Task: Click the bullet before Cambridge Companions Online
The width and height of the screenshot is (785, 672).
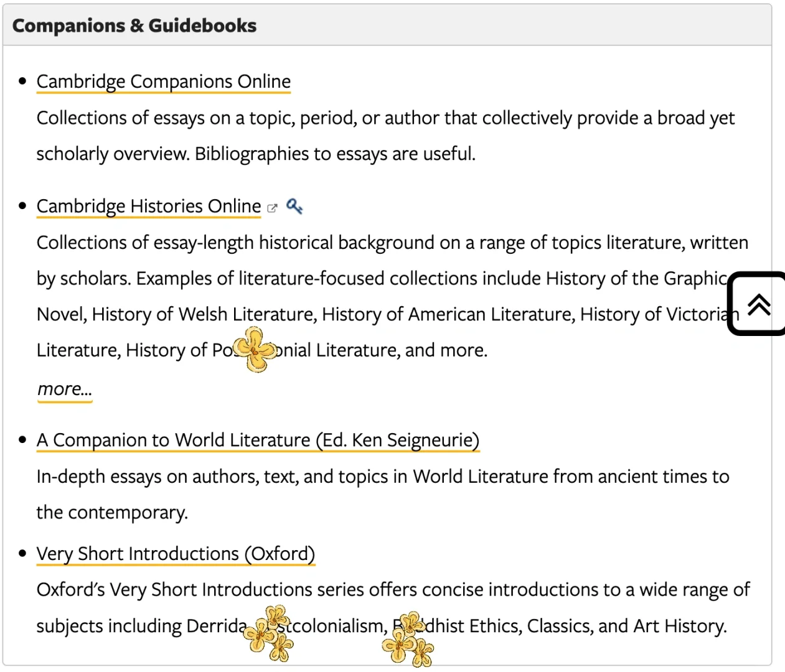Action: (x=23, y=81)
